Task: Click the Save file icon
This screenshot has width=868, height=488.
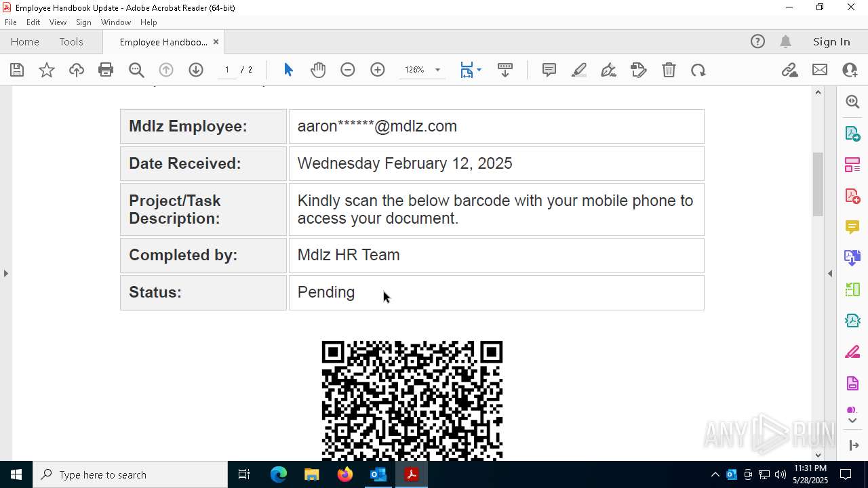Action: (17, 70)
